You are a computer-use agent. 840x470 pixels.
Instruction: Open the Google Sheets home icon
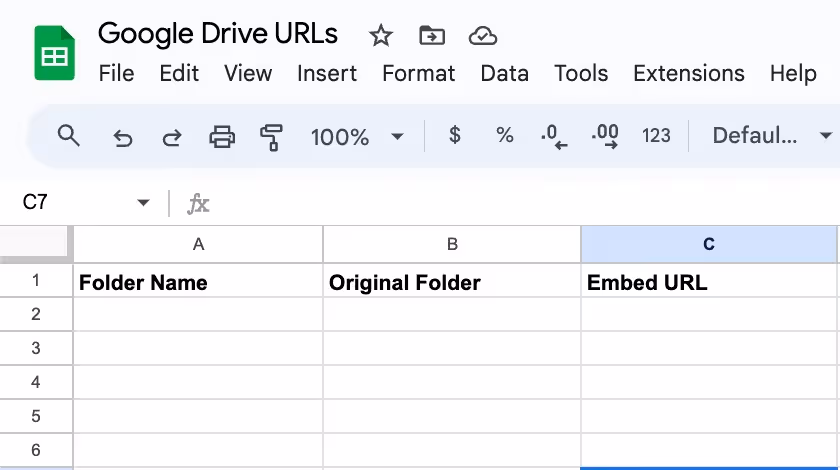tap(55, 53)
